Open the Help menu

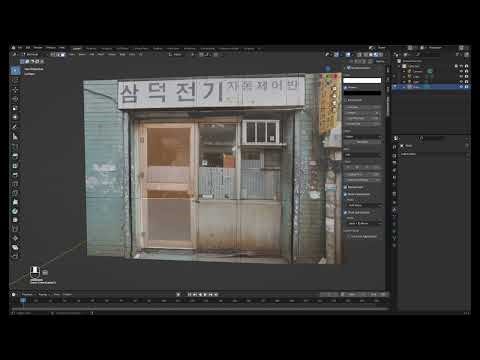click(x=62, y=48)
